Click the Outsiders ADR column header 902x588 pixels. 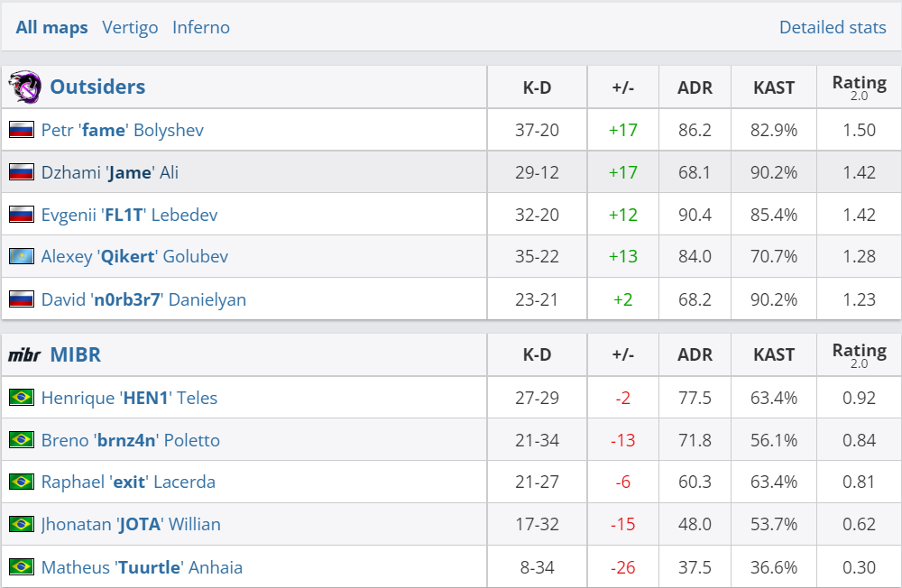[695, 87]
